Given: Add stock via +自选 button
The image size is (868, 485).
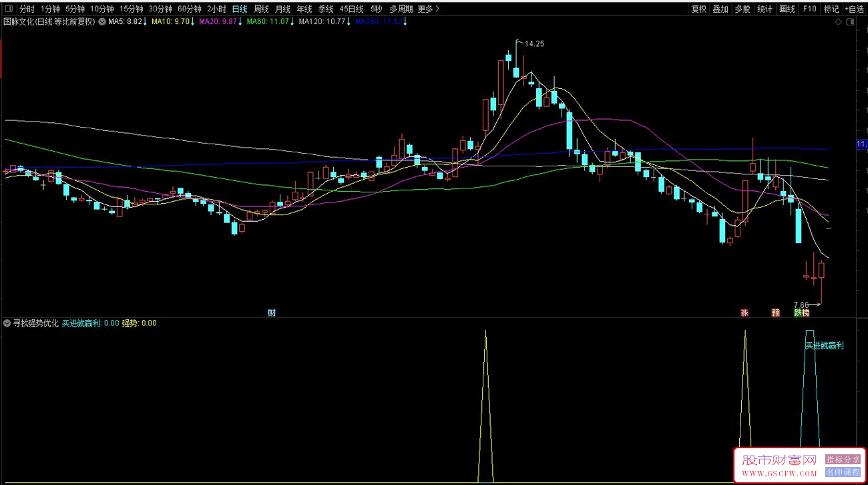Looking at the screenshot, I should pos(855,9).
